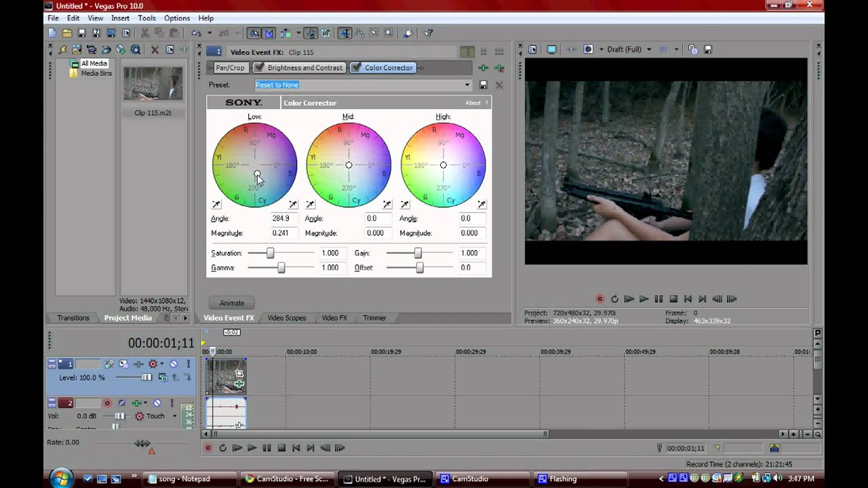
Task: Switch to the Transitions tab
Action: (x=73, y=318)
